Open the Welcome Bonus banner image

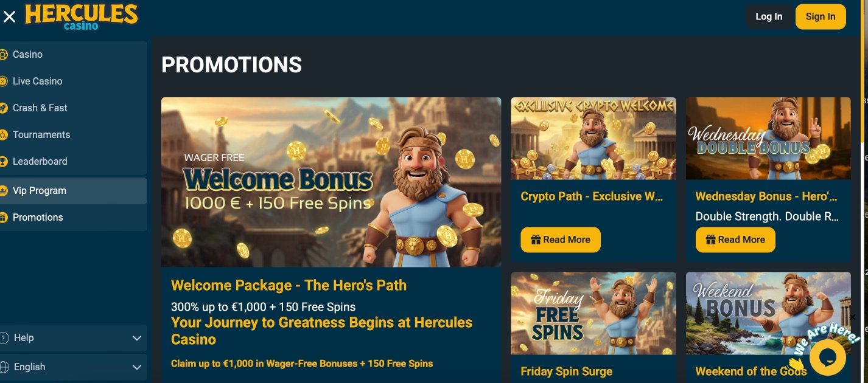[x=331, y=182]
